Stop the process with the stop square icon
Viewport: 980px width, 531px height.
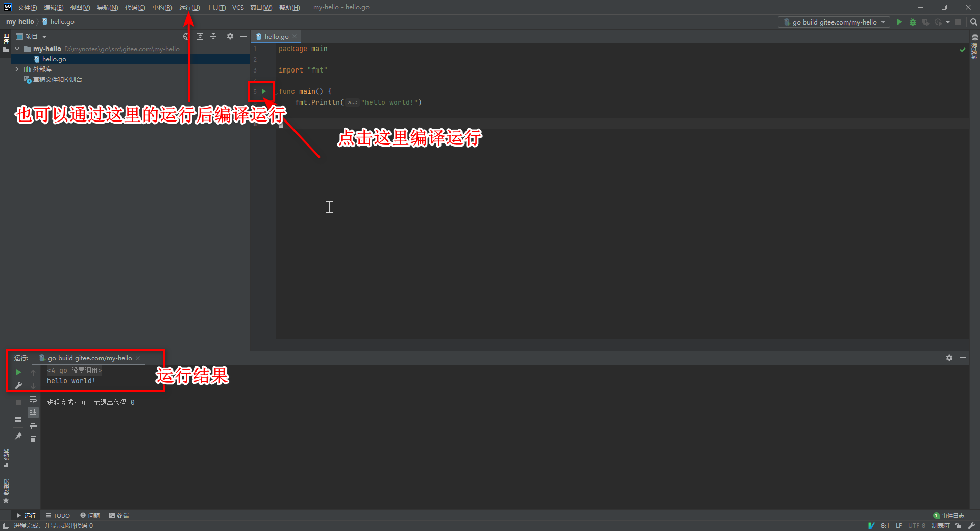18,402
